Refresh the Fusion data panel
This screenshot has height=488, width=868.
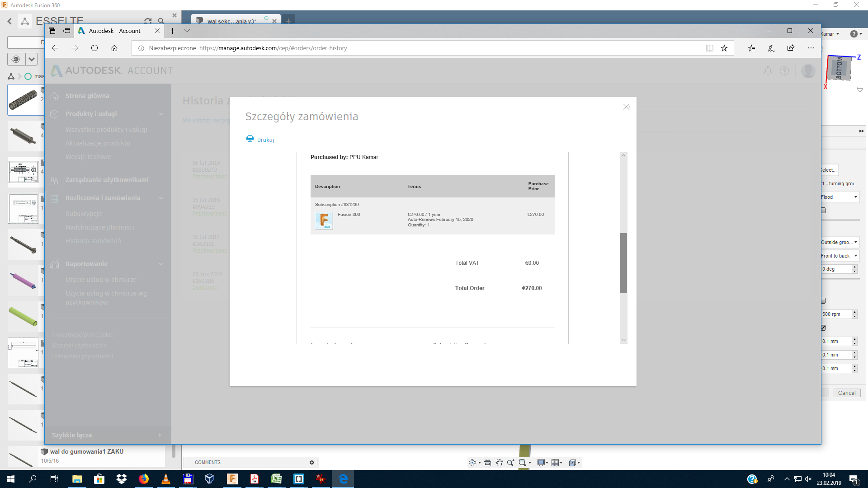click(x=147, y=21)
